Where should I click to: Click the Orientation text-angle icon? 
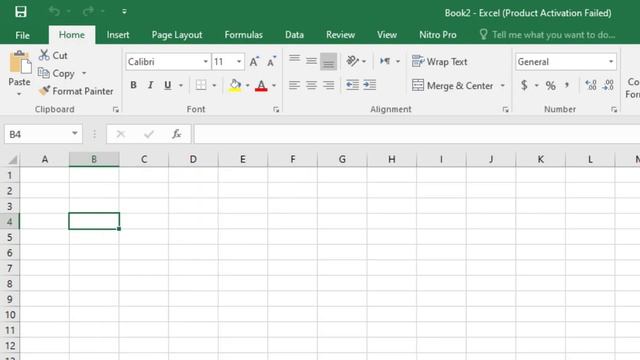coord(352,61)
